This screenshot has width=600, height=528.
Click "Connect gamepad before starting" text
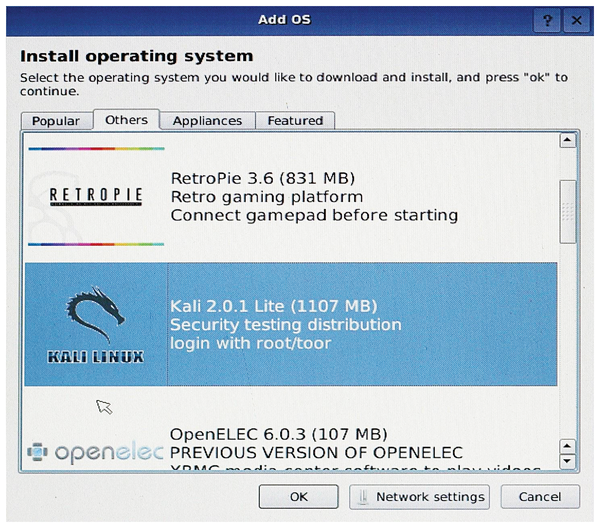(314, 215)
